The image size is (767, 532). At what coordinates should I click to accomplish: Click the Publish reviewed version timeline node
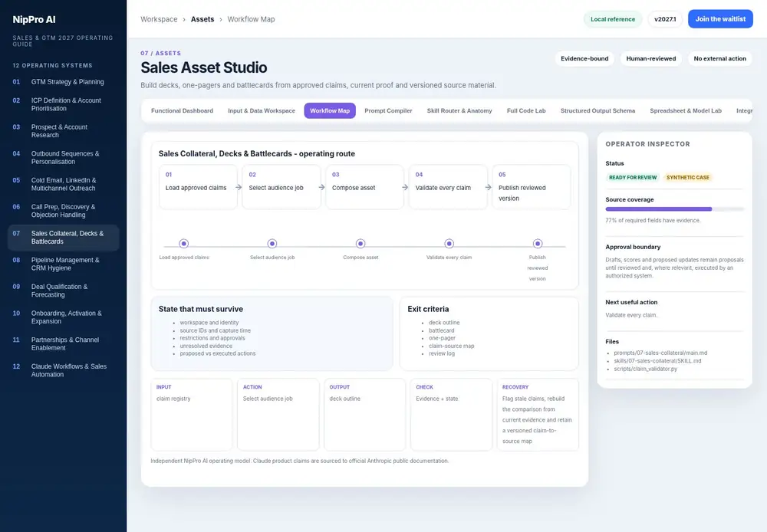click(x=538, y=244)
